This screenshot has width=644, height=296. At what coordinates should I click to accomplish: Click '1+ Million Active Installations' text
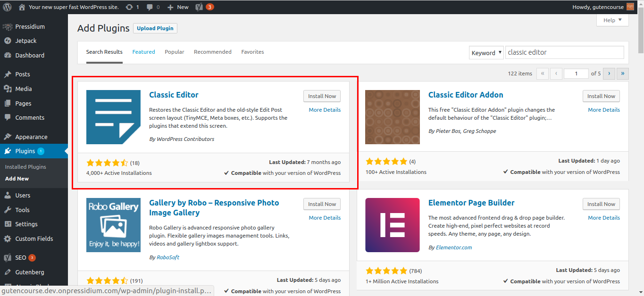pos(402,281)
